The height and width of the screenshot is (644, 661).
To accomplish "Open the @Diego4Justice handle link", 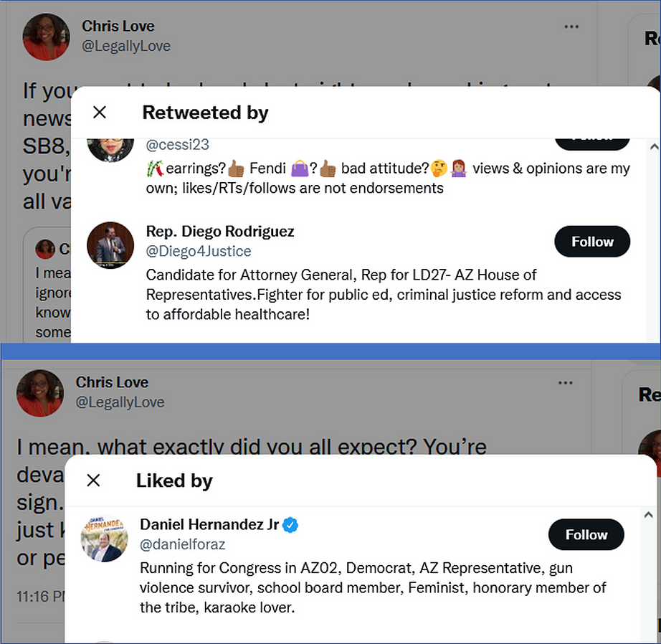I will (x=198, y=251).
